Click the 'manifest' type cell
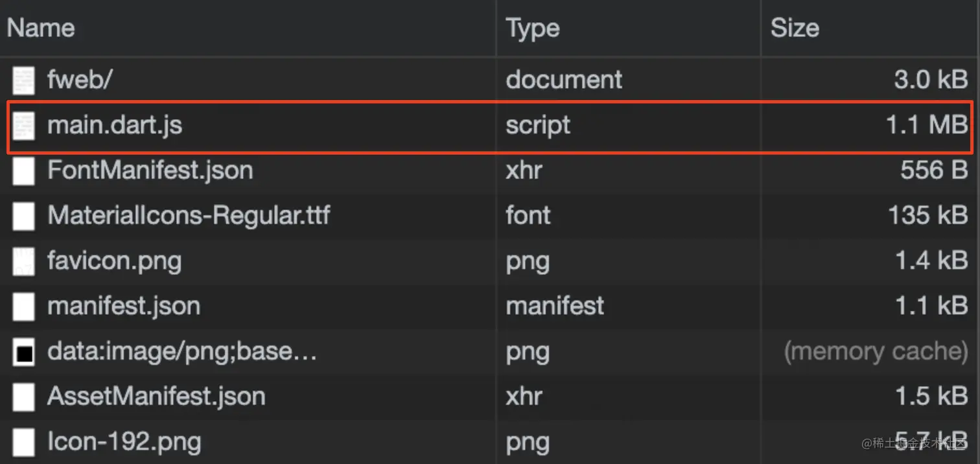980x464 pixels. [x=555, y=306]
